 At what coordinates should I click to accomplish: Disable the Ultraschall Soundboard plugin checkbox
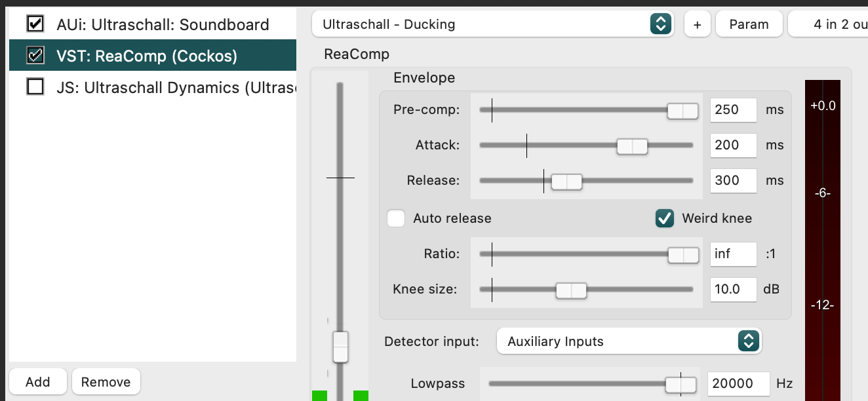pyautogui.click(x=35, y=24)
